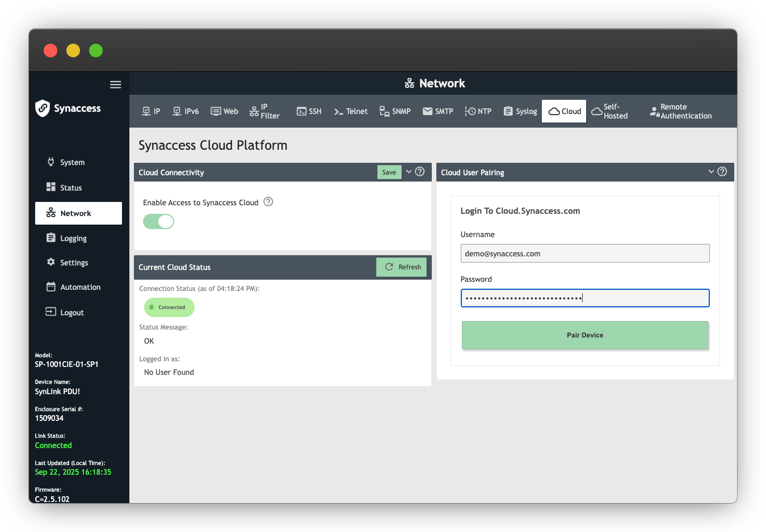766x532 pixels.
Task: Open the Syslog tab
Action: click(520, 111)
